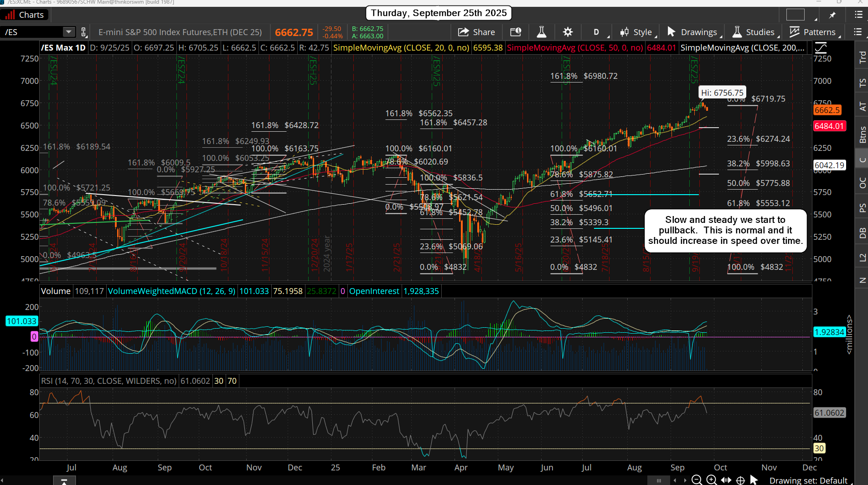Screen dimensions: 868x485
Task: Click the product info card icon
Action: (x=515, y=32)
